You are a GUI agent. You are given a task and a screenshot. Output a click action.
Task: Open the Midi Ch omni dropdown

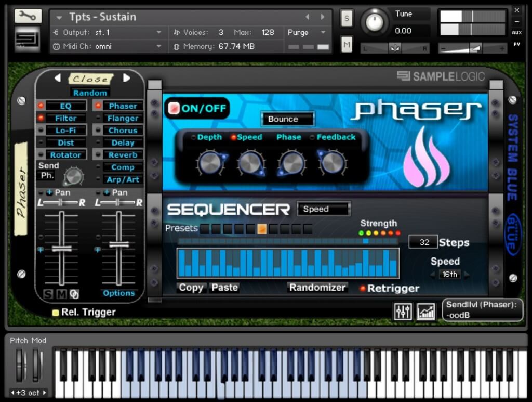[x=107, y=46]
